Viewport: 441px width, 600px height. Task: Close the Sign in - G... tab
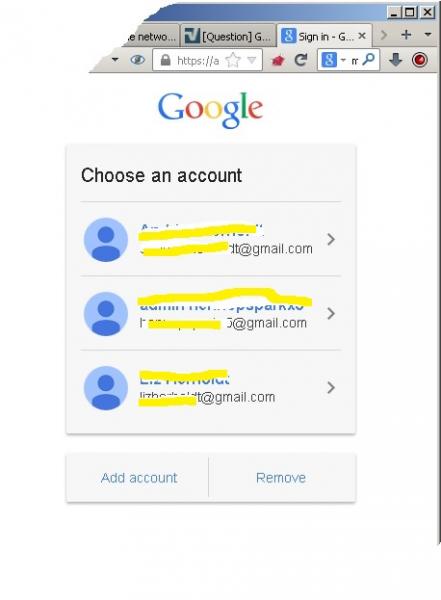(362, 36)
